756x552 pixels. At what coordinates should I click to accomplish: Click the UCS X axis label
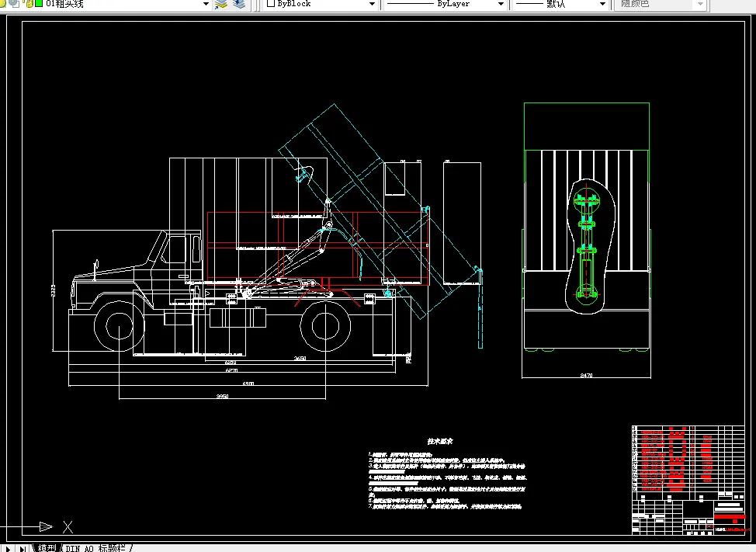(68, 527)
